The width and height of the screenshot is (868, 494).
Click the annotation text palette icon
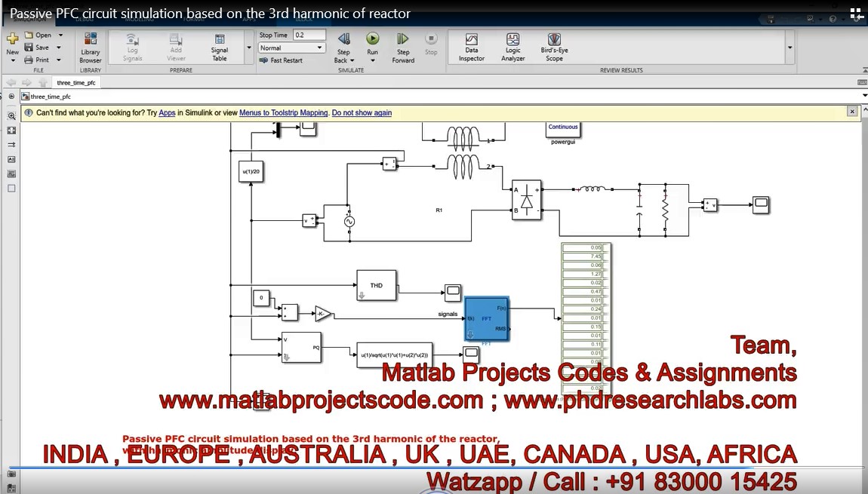[11, 159]
